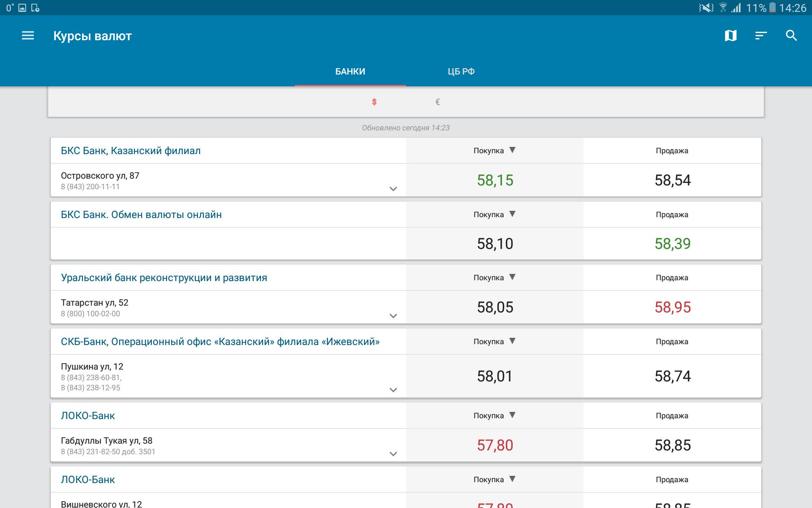812x508 pixels.
Task: Expand БКС Банк Островского ул, 87 details
Action: tap(393, 189)
